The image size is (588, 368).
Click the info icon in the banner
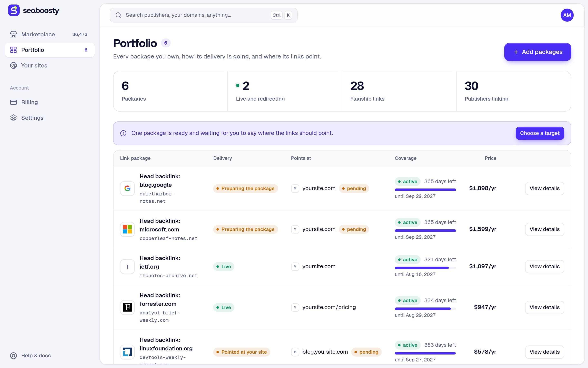click(x=123, y=133)
